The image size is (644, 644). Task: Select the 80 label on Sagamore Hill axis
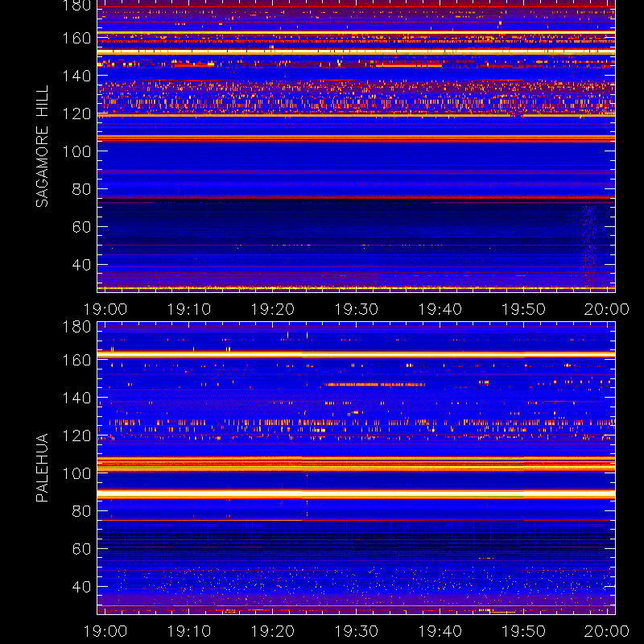coord(81,189)
